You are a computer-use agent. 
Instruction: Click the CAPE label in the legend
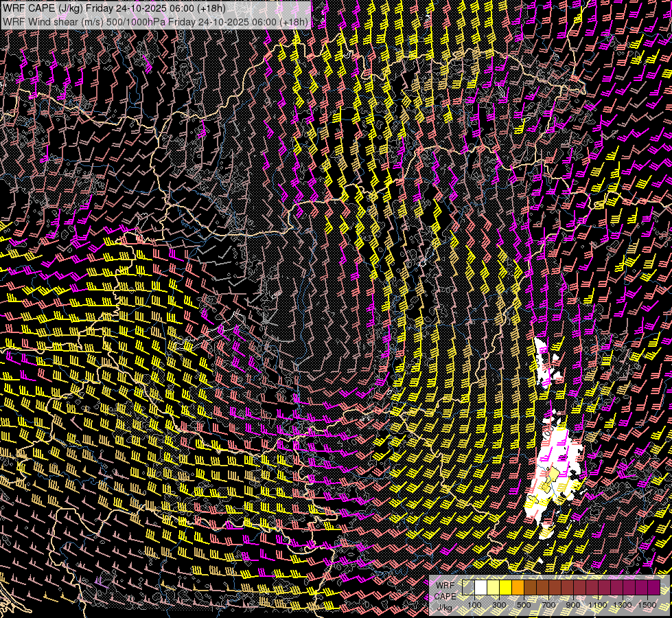(x=445, y=597)
